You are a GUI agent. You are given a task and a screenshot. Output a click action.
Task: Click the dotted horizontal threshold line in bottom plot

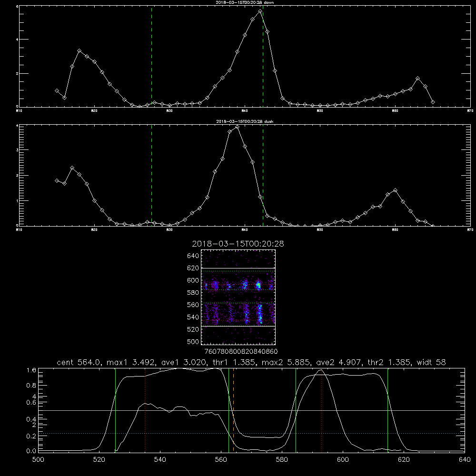tap(251, 434)
